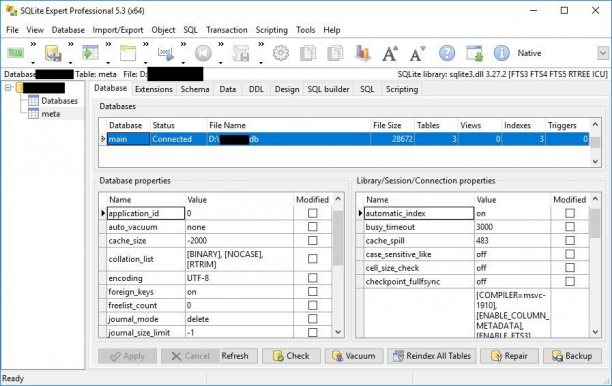Viewport: 612px width, 386px height.
Task: Select the meta table icon in the tree
Action: 34,114
